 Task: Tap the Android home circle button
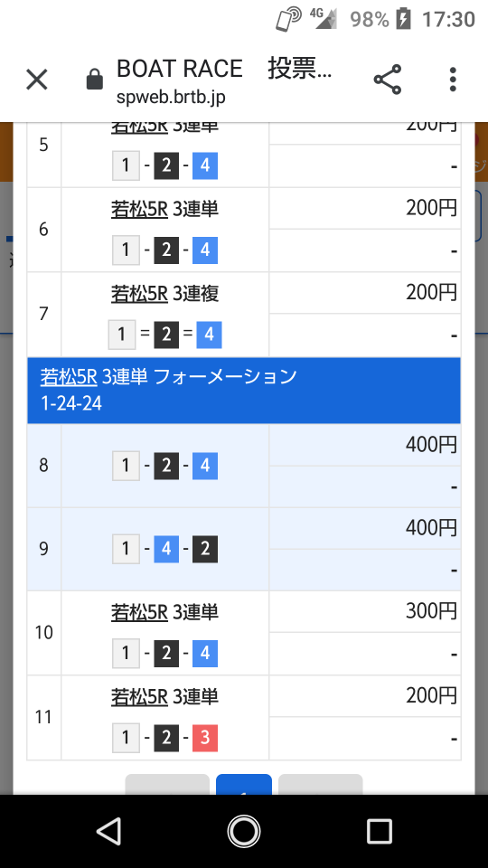click(244, 831)
